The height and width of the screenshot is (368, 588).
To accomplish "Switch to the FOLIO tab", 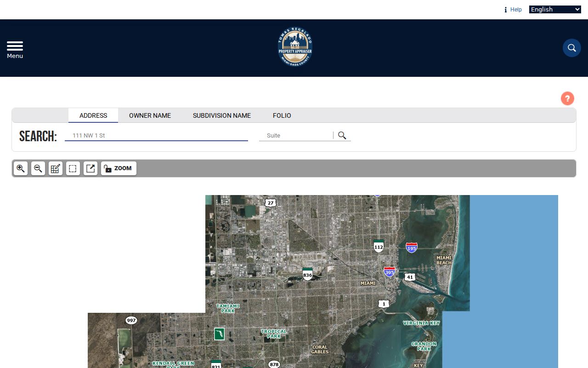I will click(x=282, y=115).
